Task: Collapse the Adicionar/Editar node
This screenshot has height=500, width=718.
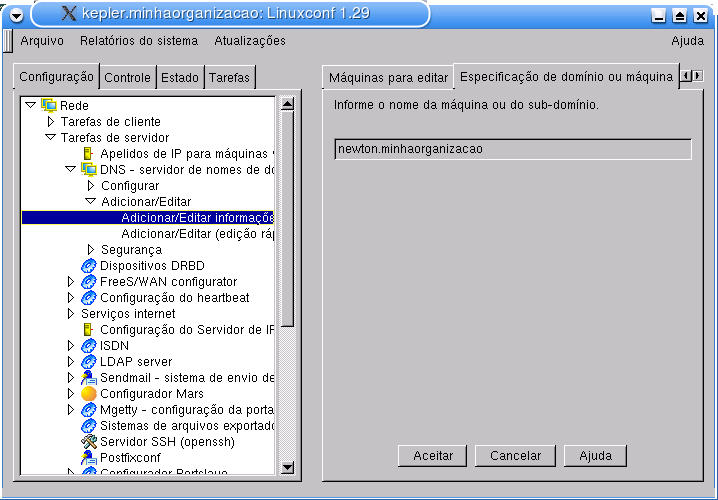Action: [91, 201]
